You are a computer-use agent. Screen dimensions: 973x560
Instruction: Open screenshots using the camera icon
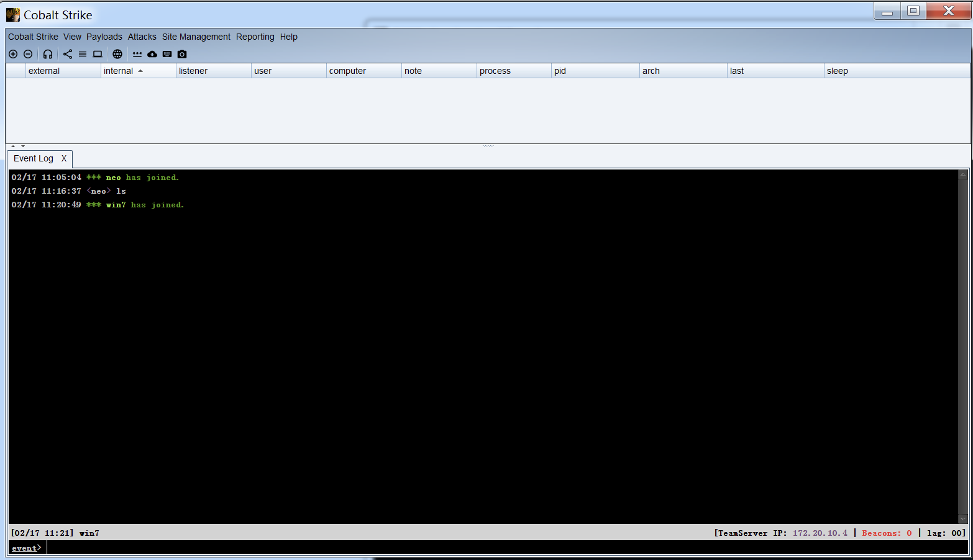pos(182,54)
